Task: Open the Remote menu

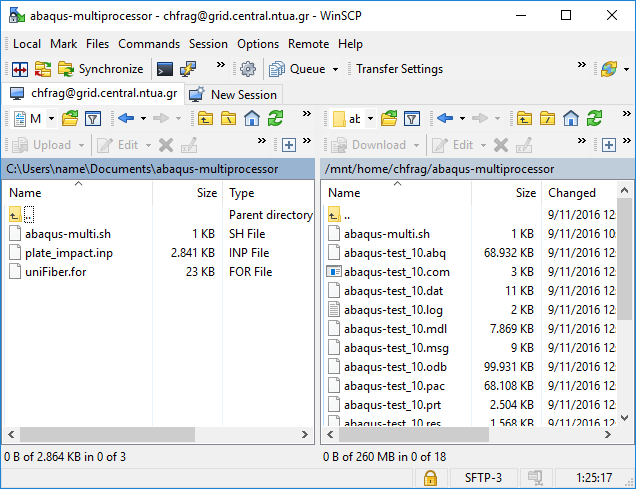Action: [x=308, y=44]
